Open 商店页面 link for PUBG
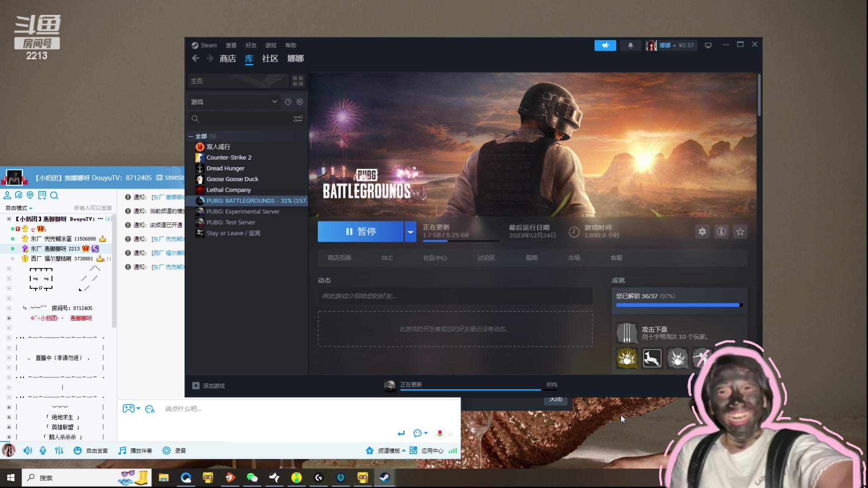 tap(339, 258)
